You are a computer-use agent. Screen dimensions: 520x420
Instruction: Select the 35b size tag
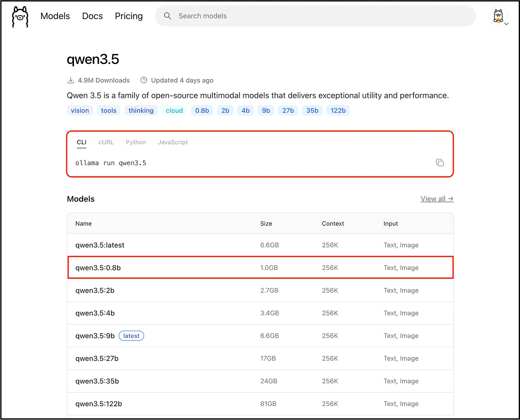click(x=312, y=110)
